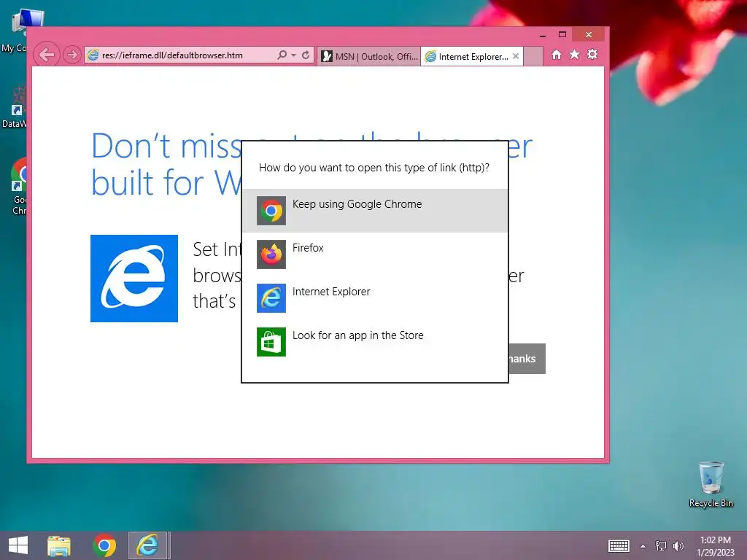Click the Chrome icon in the dialog
The height and width of the screenshot is (560, 747).
271,211
